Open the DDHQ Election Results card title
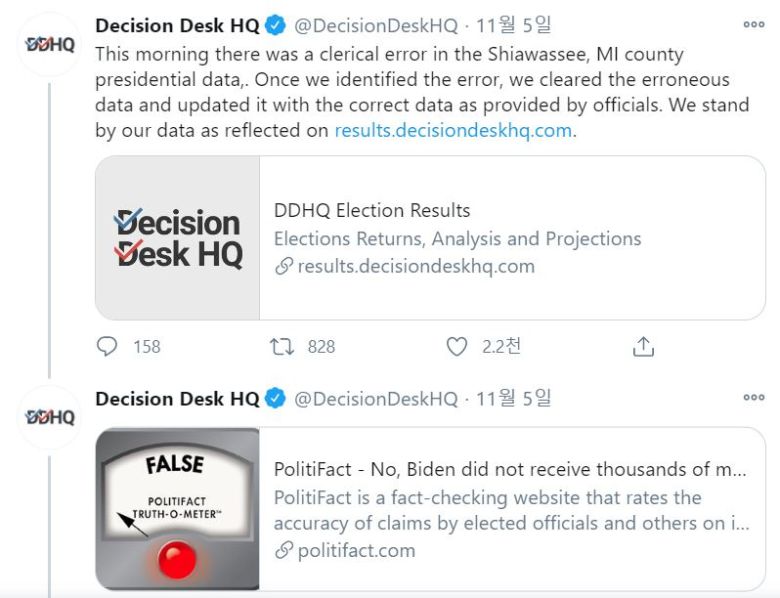The width and height of the screenshot is (780, 598). [x=372, y=210]
